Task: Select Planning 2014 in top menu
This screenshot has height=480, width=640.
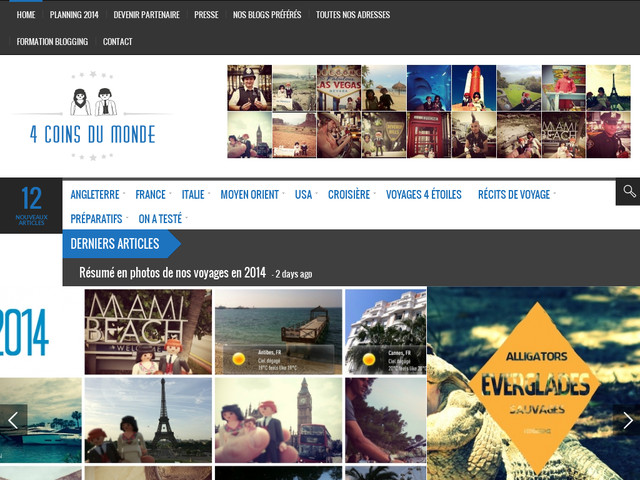Action: pos(75,15)
